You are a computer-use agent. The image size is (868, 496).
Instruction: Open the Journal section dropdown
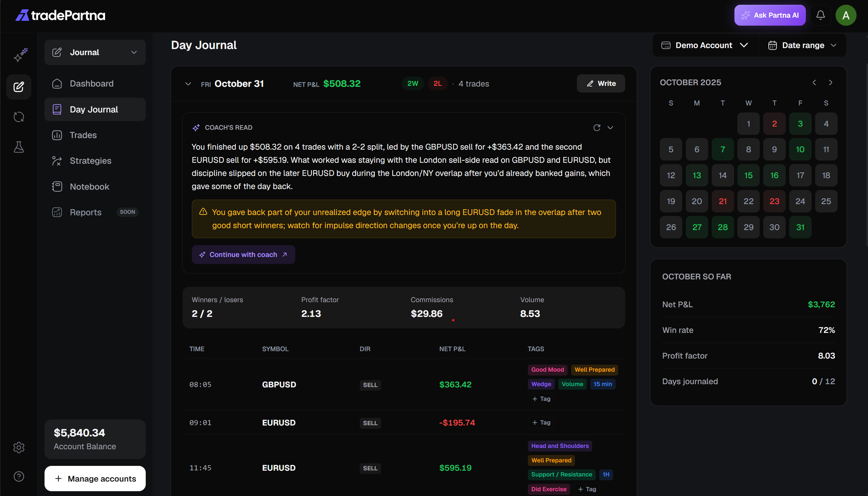(95, 53)
